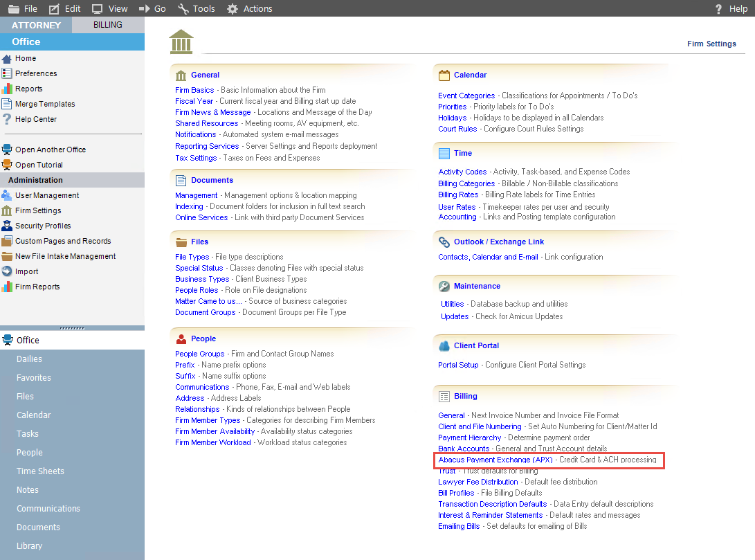Click the Import sidebar icon
The width and height of the screenshot is (755, 560).
coord(26,271)
